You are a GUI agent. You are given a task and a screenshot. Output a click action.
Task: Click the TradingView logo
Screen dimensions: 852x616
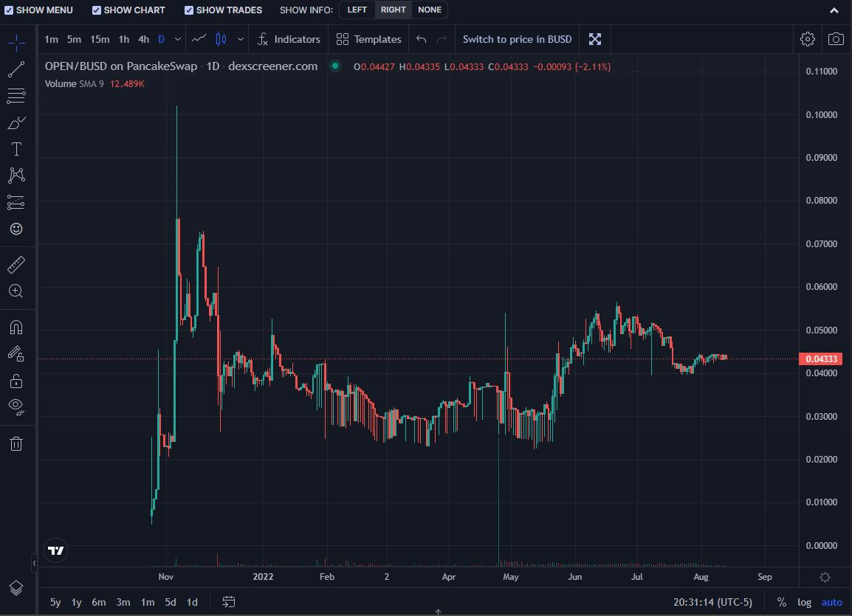pos(55,551)
